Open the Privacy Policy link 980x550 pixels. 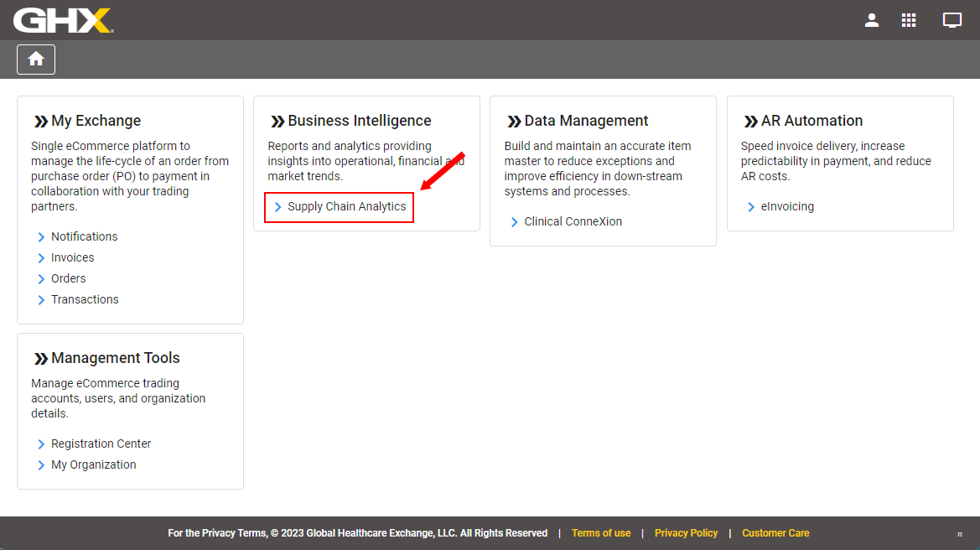pyautogui.click(x=687, y=533)
